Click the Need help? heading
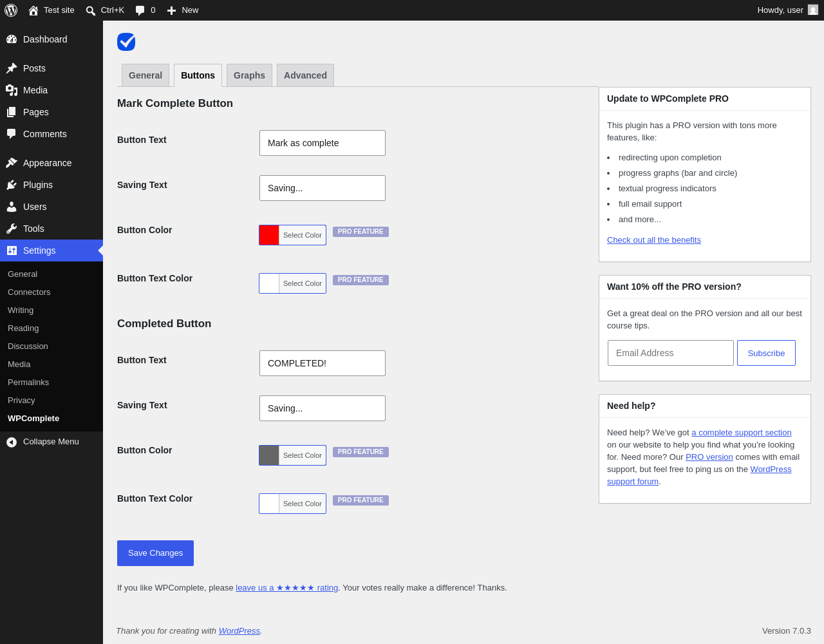The height and width of the screenshot is (644, 824). (x=631, y=406)
